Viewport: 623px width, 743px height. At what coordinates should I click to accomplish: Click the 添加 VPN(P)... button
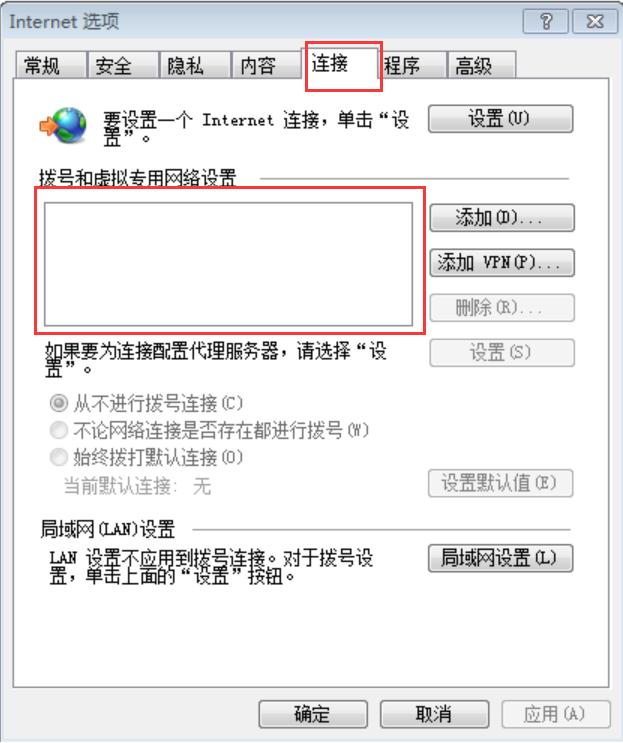(x=502, y=263)
